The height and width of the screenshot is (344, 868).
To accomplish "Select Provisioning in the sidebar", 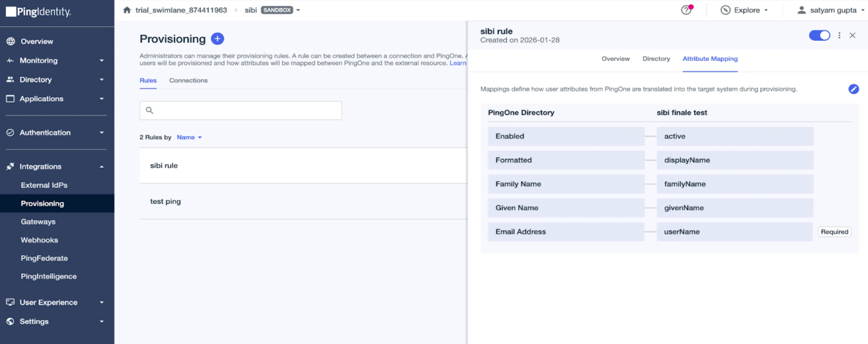I will [x=57, y=203].
